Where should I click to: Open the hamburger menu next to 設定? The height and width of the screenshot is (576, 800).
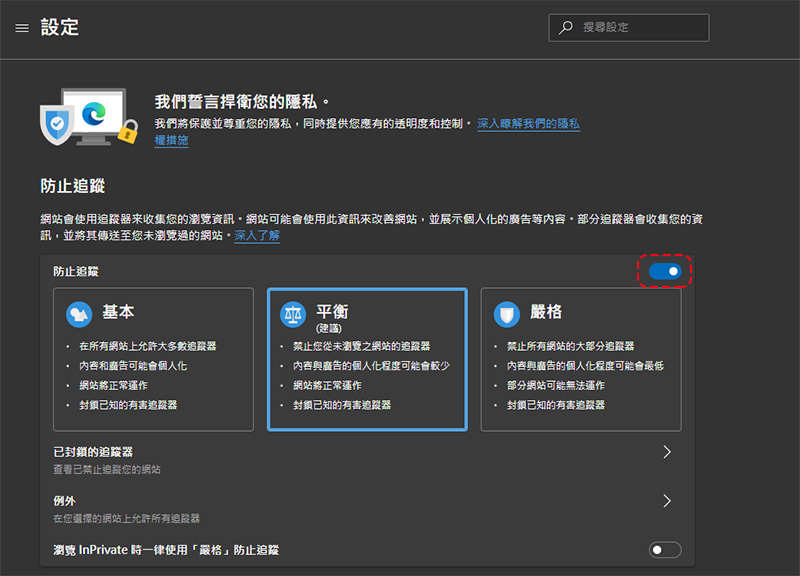point(22,28)
